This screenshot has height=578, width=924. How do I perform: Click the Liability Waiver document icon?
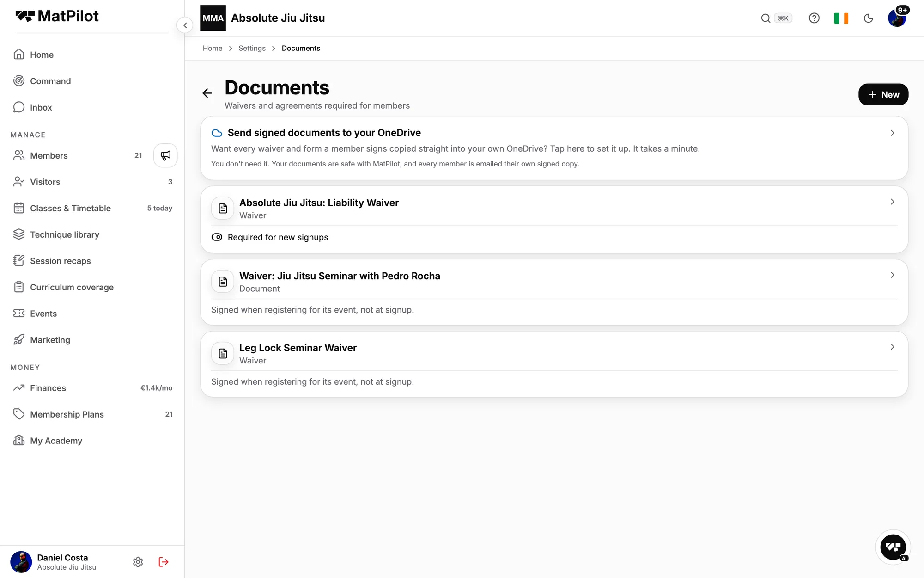click(223, 209)
